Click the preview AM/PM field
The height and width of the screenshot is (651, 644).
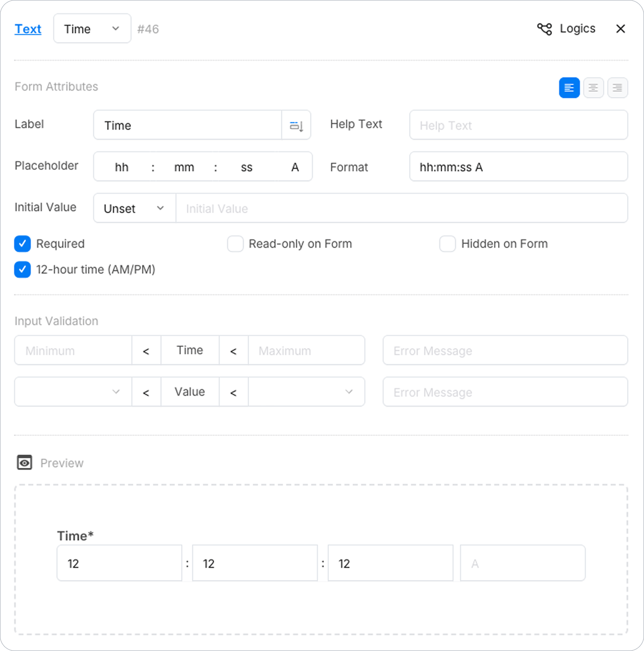523,563
